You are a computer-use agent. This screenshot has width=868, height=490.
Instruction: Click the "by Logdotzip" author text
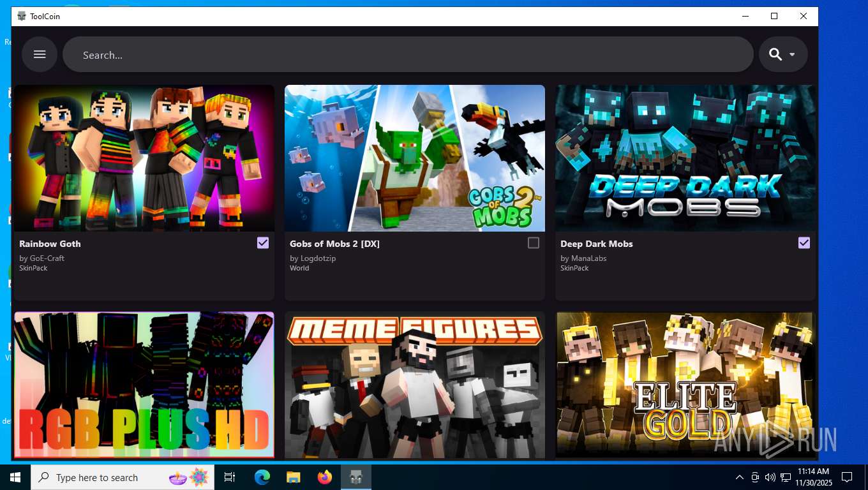pyautogui.click(x=313, y=258)
